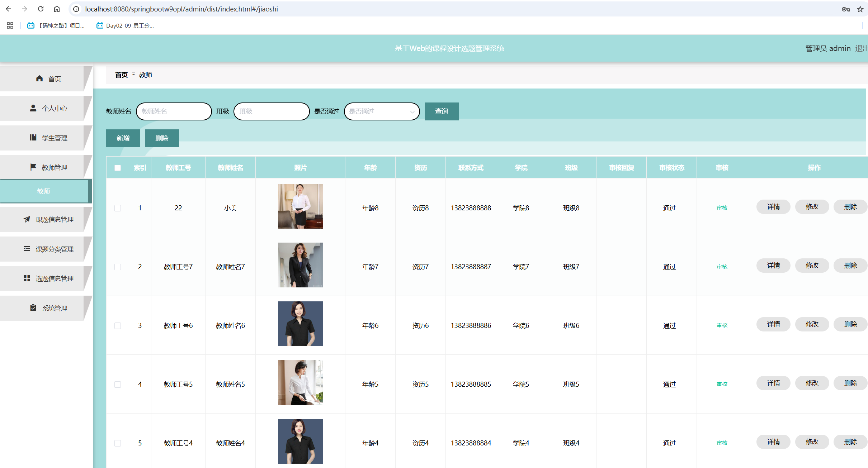Click 审核 link in the 小美 row
The image size is (868, 468).
(x=722, y=208)
